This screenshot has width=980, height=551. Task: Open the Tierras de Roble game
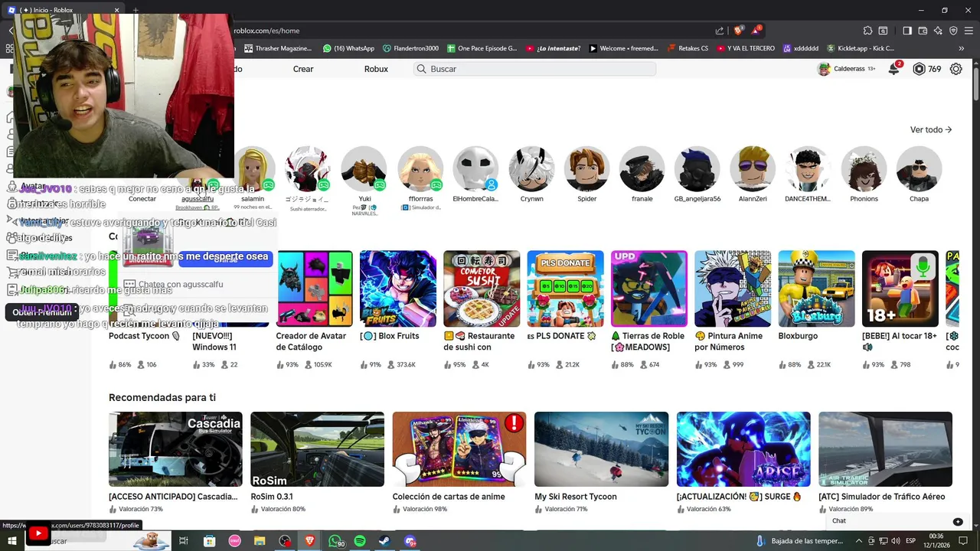coord(649,289)
